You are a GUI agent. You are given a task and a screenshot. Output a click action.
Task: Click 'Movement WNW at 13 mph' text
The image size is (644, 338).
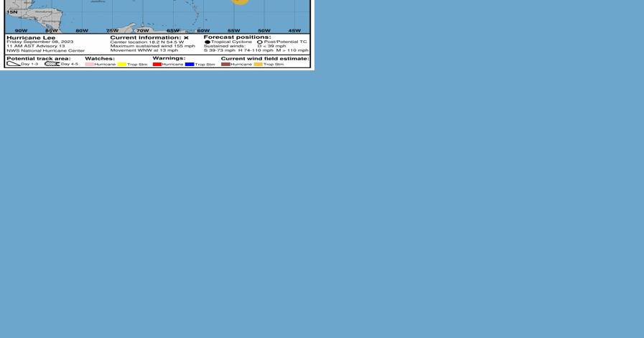pyautogui.click(x=144, y=50)
